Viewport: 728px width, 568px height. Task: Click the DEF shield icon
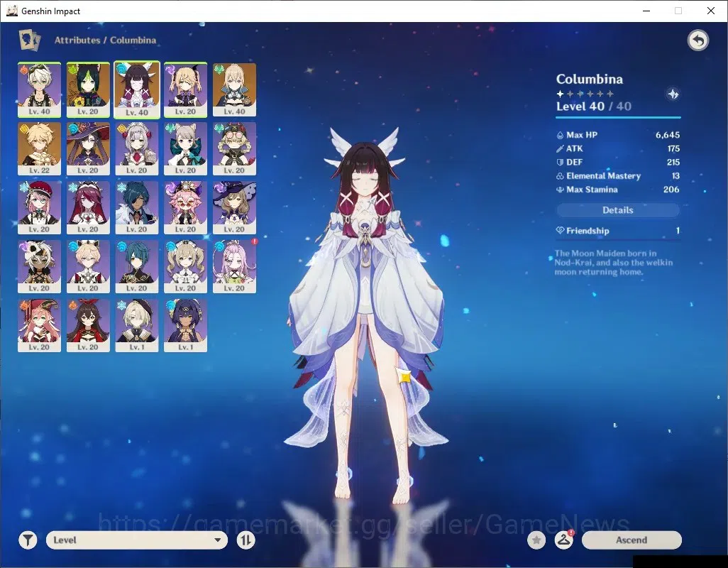pos(560,163)
